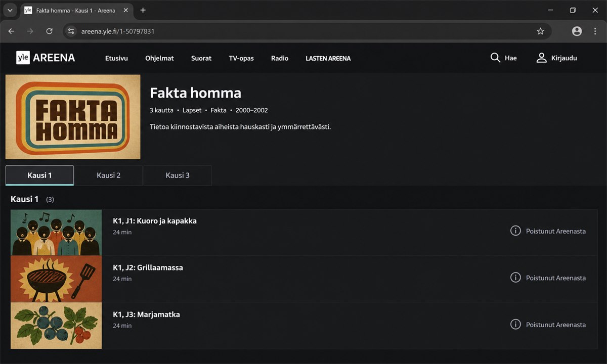The width and height of the screenshot is (607, 364).
Task: Click the Kirjaudu user profile icon
Action: (541, 58)
